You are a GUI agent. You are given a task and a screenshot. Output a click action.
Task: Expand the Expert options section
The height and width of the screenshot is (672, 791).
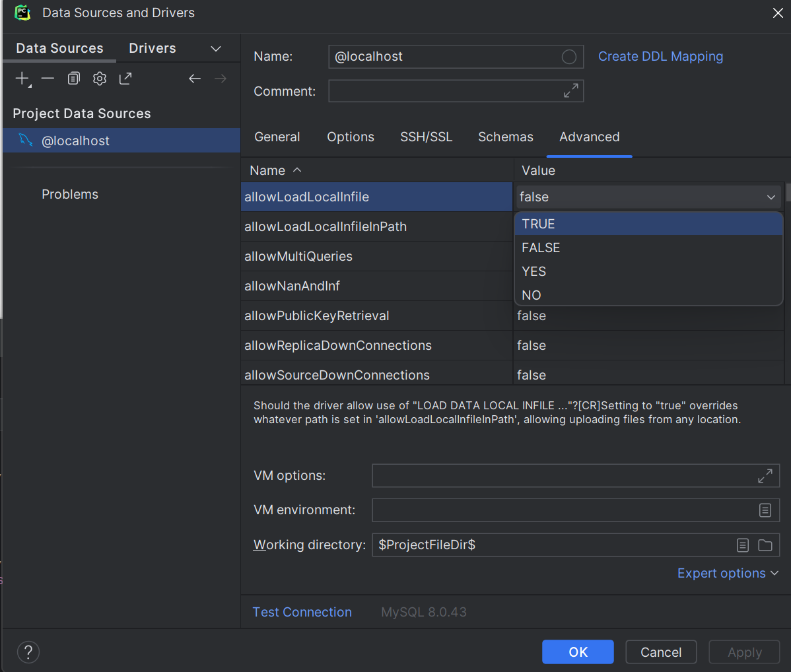[728, 573]
